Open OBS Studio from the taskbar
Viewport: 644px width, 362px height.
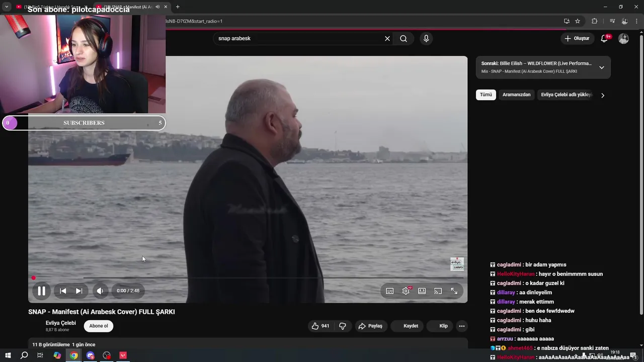107,355
